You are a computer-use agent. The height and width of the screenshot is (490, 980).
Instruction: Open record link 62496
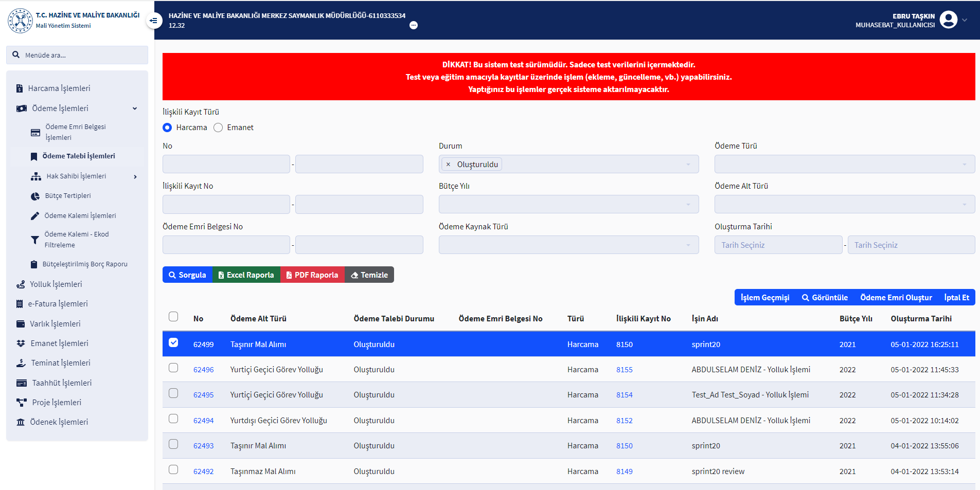203,370
